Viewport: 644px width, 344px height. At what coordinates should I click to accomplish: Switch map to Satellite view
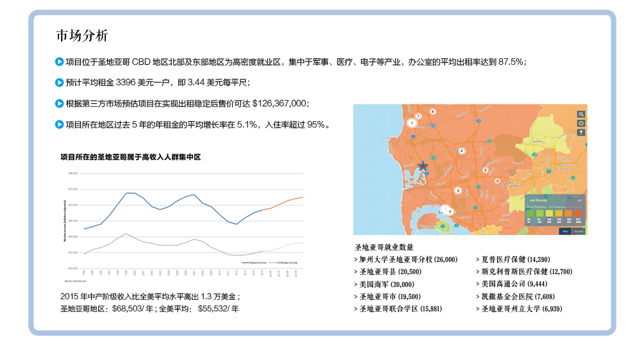578,231
